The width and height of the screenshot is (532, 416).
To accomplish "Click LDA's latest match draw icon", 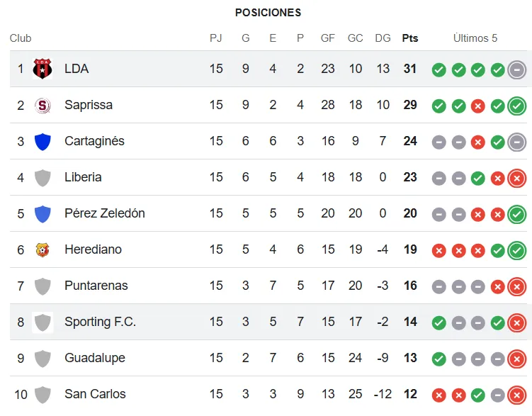I will 517,69.
